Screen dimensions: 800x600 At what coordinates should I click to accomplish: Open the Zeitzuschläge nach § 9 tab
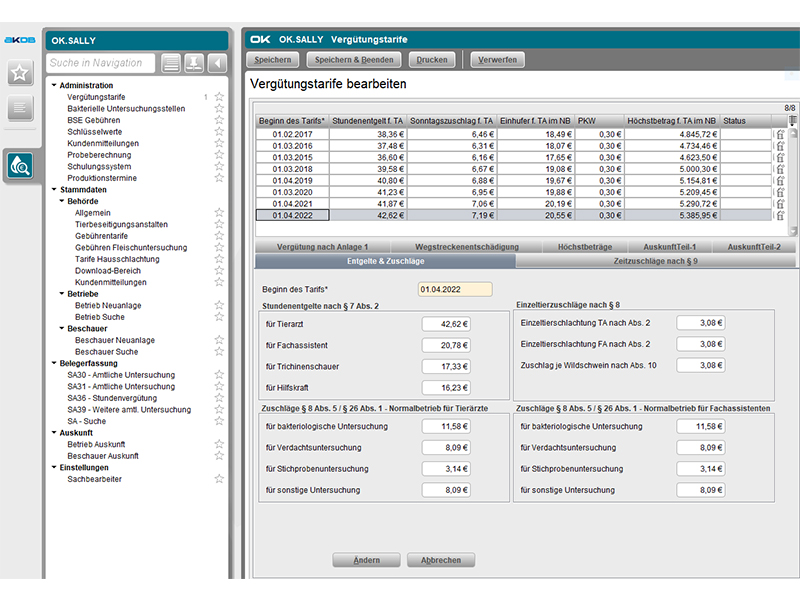654,261
